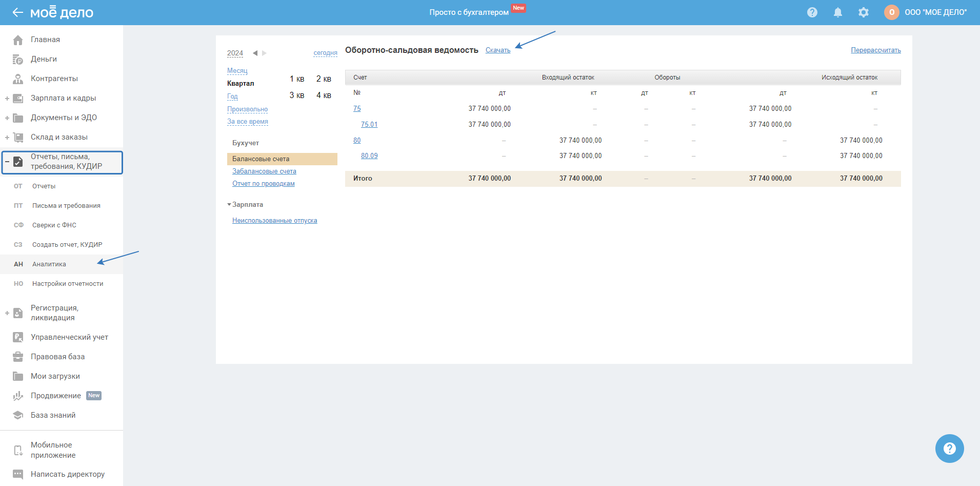
Task: Click the back arrow in header
Action: pyautogui.click(x=17, y=12)
